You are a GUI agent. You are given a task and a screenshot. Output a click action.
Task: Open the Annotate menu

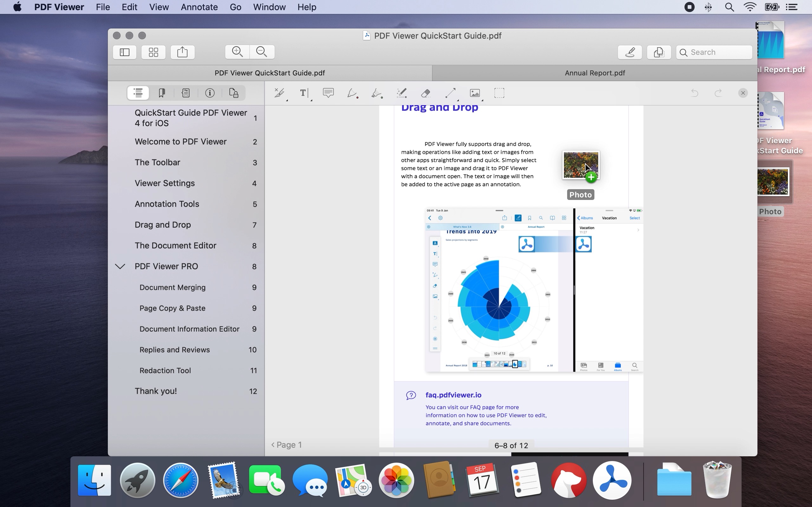click(199, 7)
